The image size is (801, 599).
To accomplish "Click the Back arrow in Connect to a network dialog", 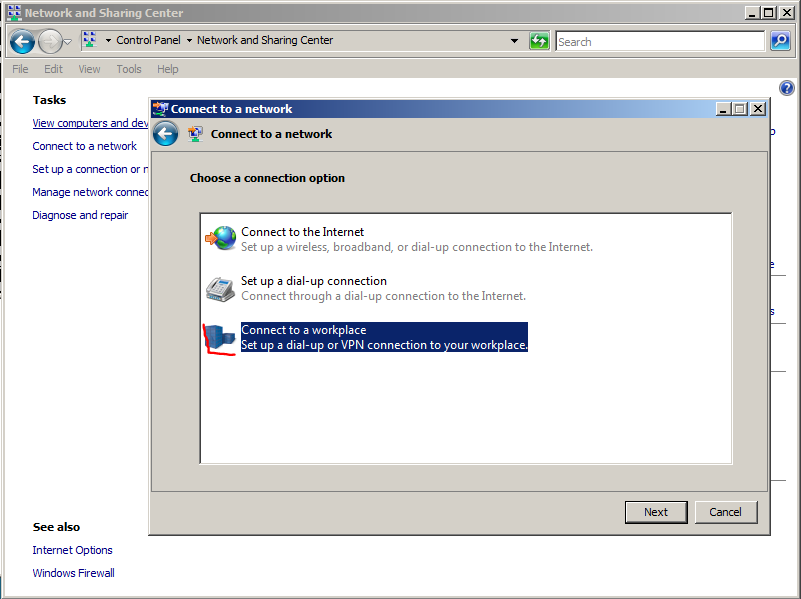I will click(166, 134).
